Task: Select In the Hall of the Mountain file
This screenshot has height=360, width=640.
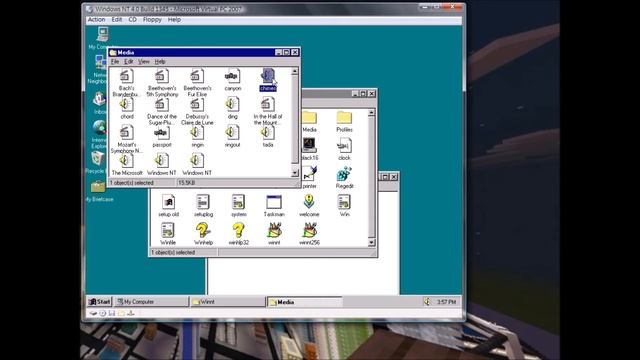Action: pos(268,104)
